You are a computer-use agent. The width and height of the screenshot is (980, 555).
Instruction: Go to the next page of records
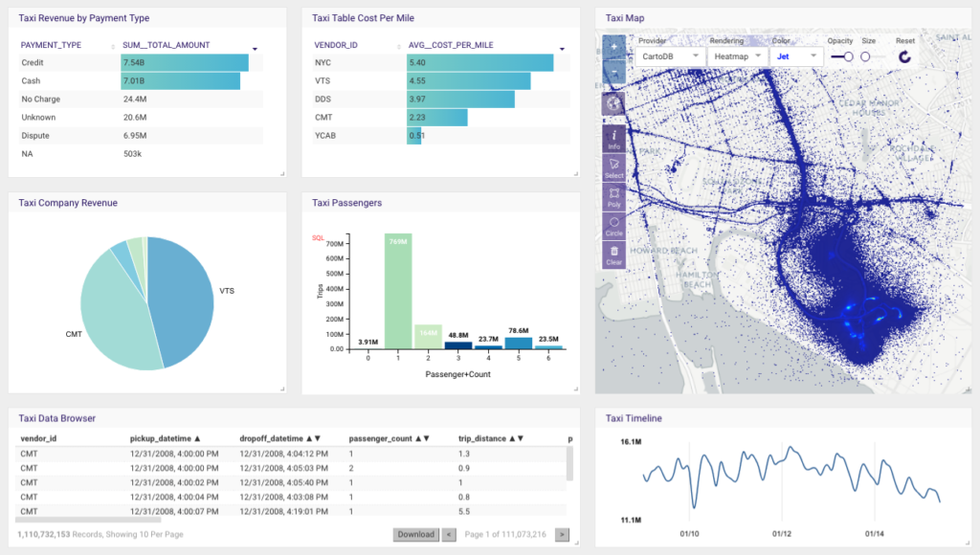point(562,535)
